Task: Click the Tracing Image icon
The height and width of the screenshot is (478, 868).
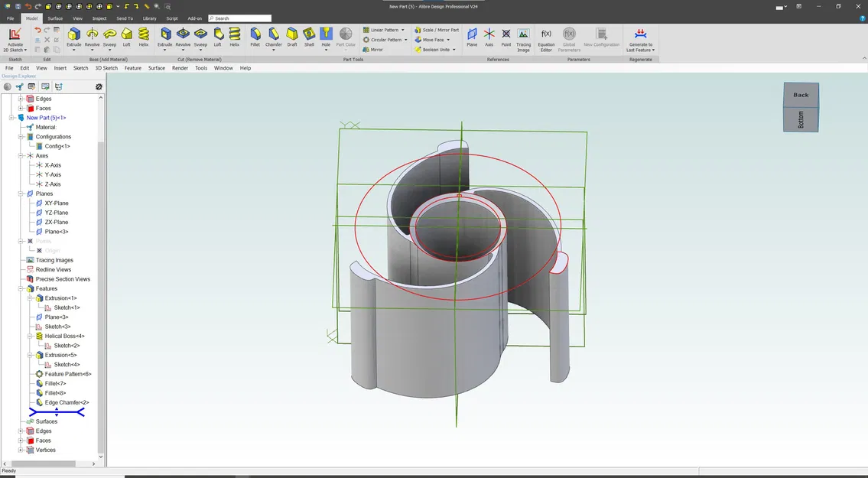Action: point(523,34)
